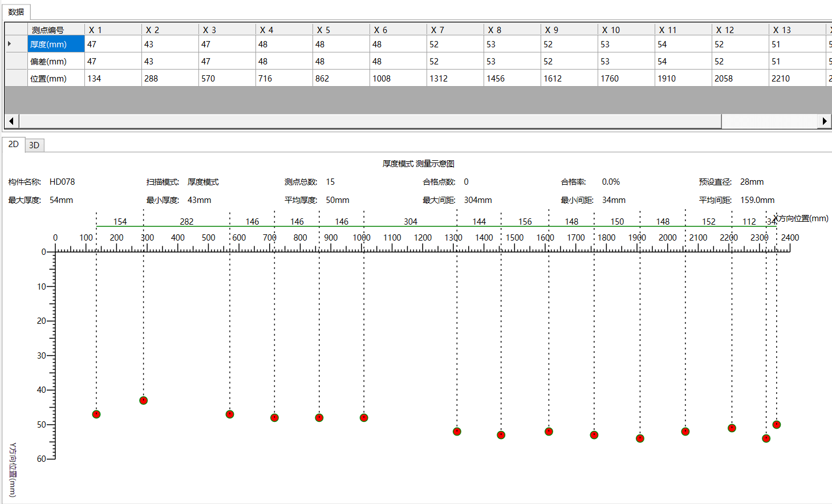Viewport: 832px width, 504px height.
Task: Click the row selector beside 位置(mm) row
Action: [16, 78]
